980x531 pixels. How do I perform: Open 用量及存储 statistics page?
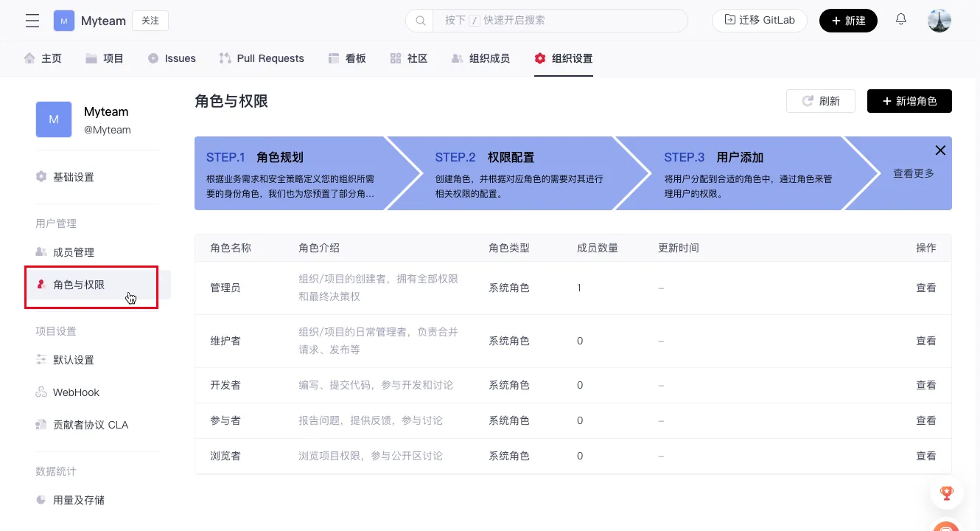pos(78,500)
